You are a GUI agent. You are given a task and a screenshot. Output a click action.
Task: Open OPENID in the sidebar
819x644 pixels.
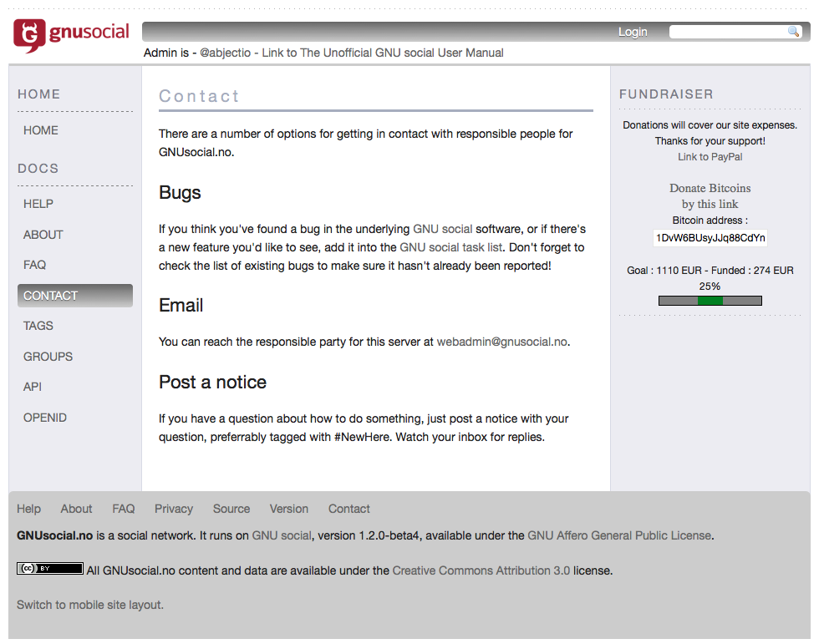click(x=45, y=418)
